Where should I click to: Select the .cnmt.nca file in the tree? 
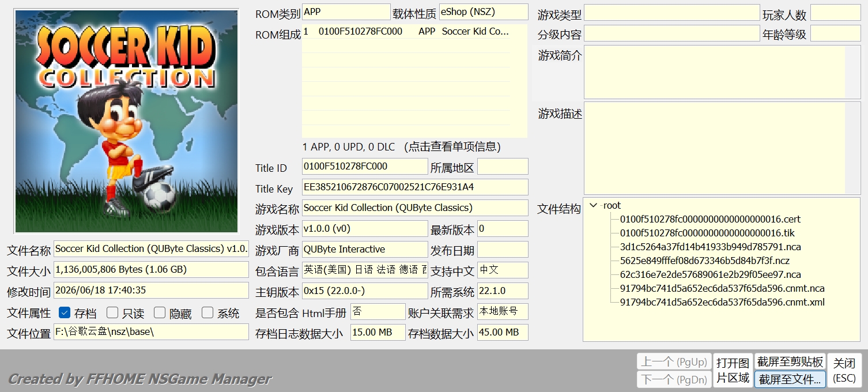(x=722, y=288)
